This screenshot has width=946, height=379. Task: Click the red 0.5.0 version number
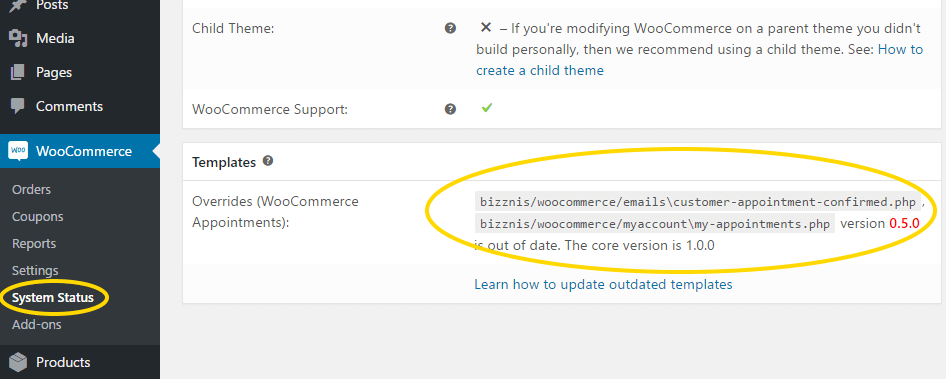point(904,223)
